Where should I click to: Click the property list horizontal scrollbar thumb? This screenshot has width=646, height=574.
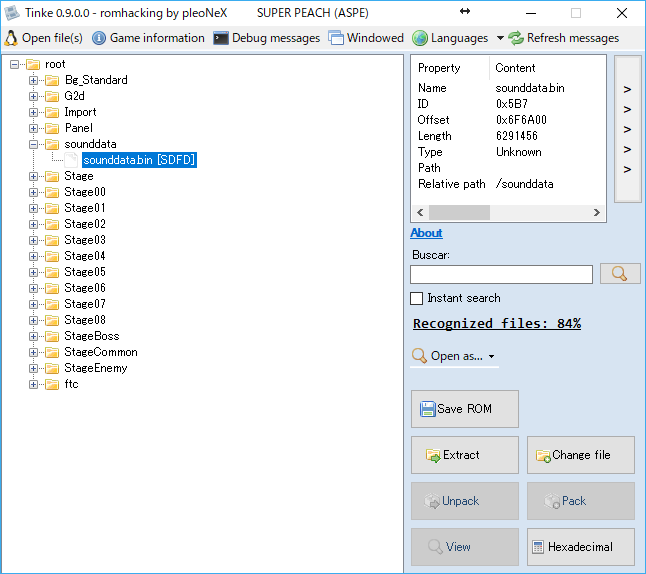[x=459, y=213]
